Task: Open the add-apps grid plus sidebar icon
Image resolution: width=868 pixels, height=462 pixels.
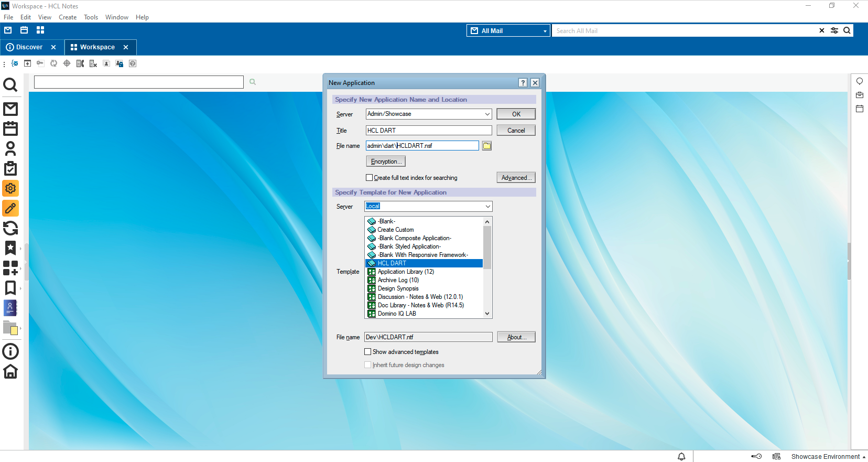Action: 10,268
